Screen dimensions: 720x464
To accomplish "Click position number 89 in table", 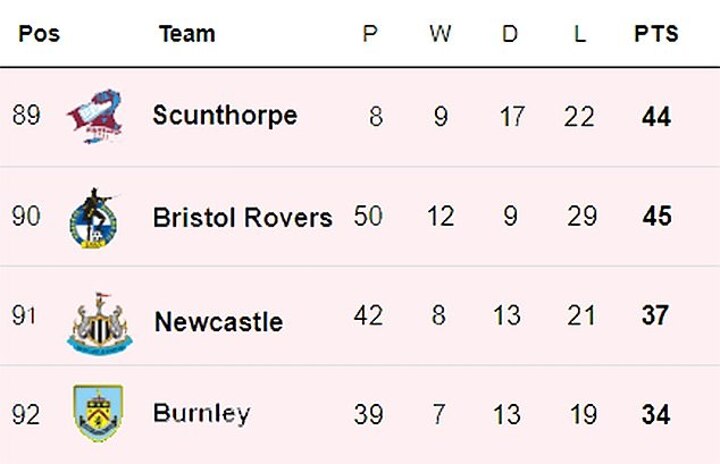I will pyautogui.click(x=26, y=116).
